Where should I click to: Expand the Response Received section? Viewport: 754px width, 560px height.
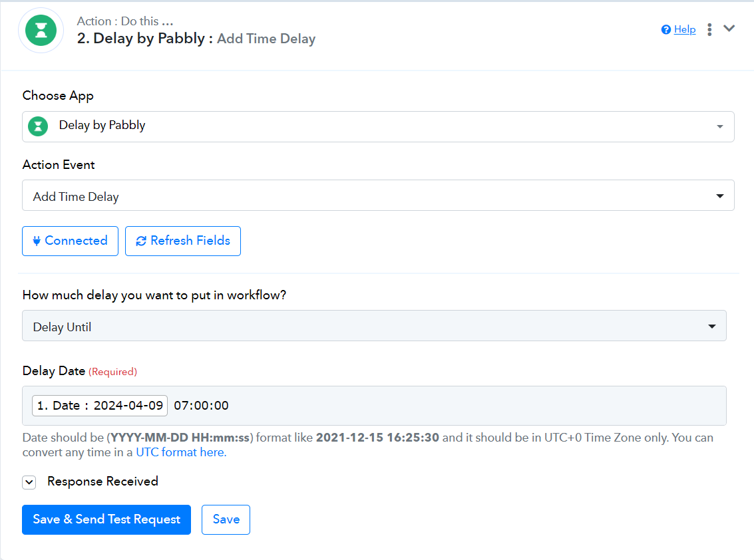click(x=29, y=482)
